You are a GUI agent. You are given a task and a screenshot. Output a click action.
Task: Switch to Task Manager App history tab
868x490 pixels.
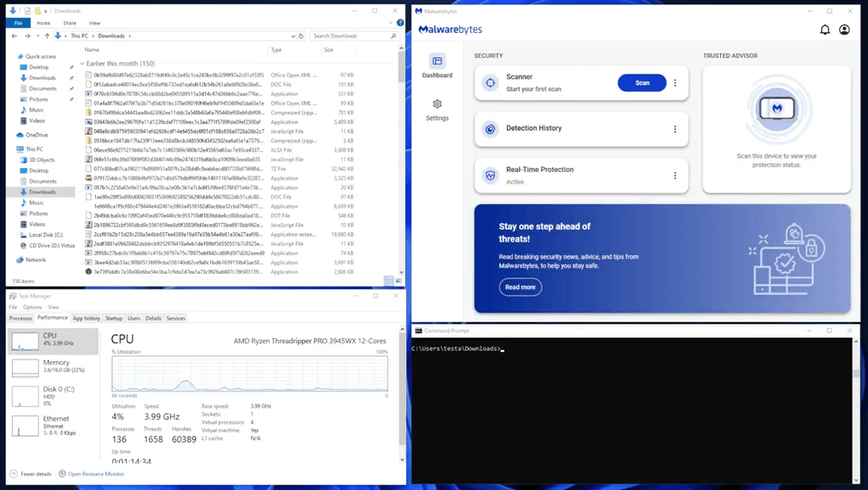pyautogui.click(x=86, y=319)
